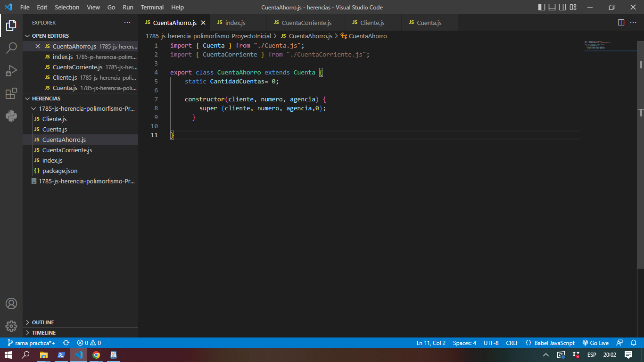Toggle Panel layout icon in title bar
Image resolution: width=644 pixels, height=362 pixels.
pos(552,7)
